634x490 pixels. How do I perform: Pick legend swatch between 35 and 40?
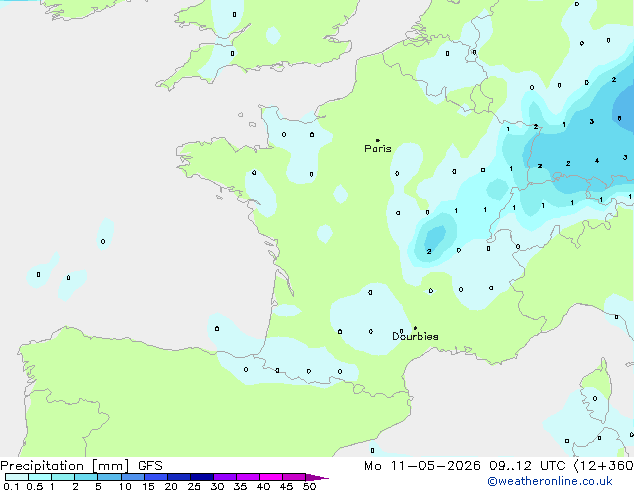pyautogui.click(x=247, y=477)
